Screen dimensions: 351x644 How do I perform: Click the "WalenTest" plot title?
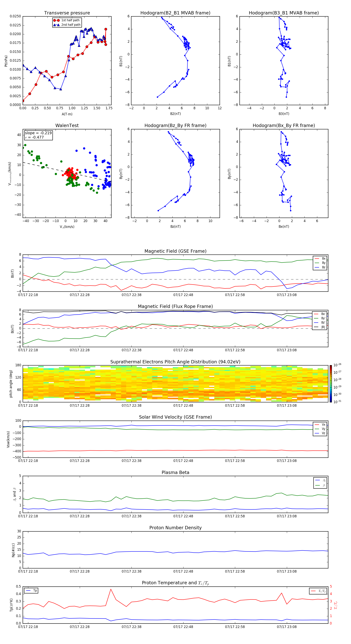pos(67,125)
